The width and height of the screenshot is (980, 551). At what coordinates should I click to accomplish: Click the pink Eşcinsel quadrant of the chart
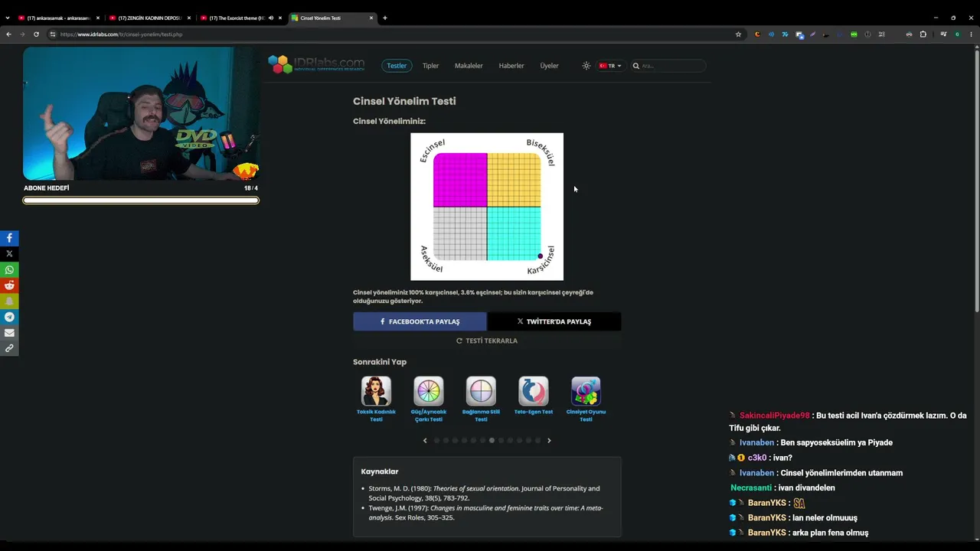point(460,180)
